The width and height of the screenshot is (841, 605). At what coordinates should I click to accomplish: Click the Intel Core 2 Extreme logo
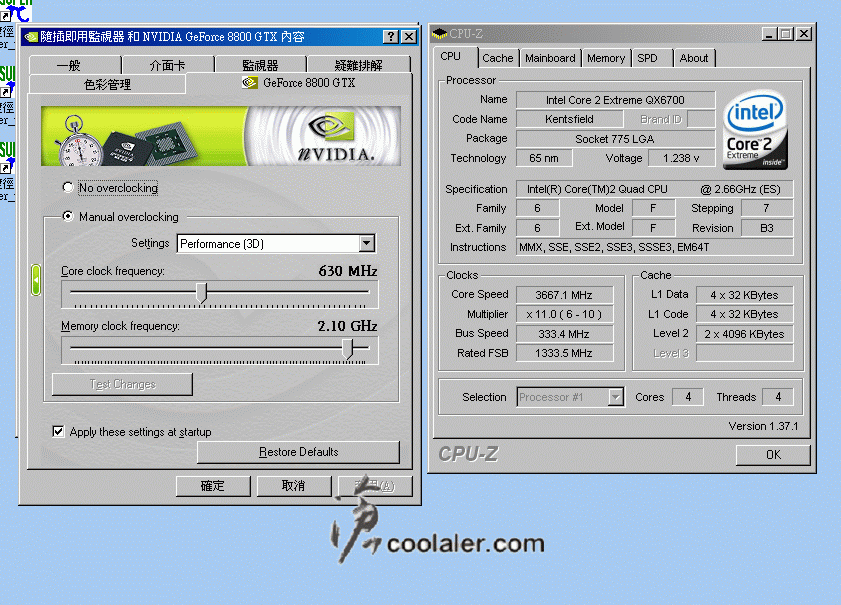[x=755, y=131]
